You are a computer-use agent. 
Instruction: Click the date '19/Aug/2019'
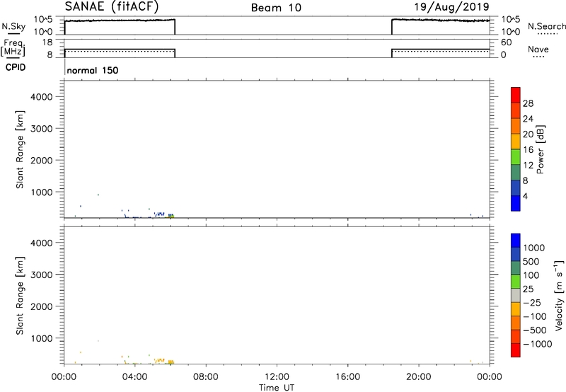(451, 7)
